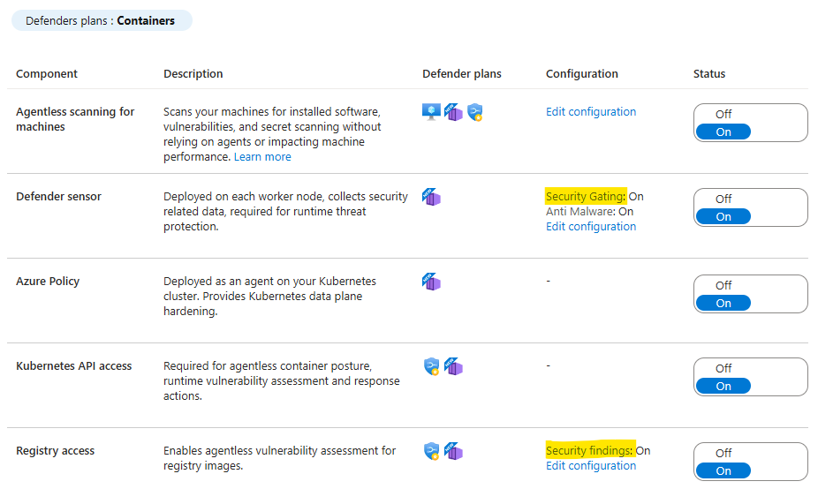This screenshot has width=818, height=504.
Task: Click the Containers plan icon in Defender sensor row
Action: pos(431,197)
